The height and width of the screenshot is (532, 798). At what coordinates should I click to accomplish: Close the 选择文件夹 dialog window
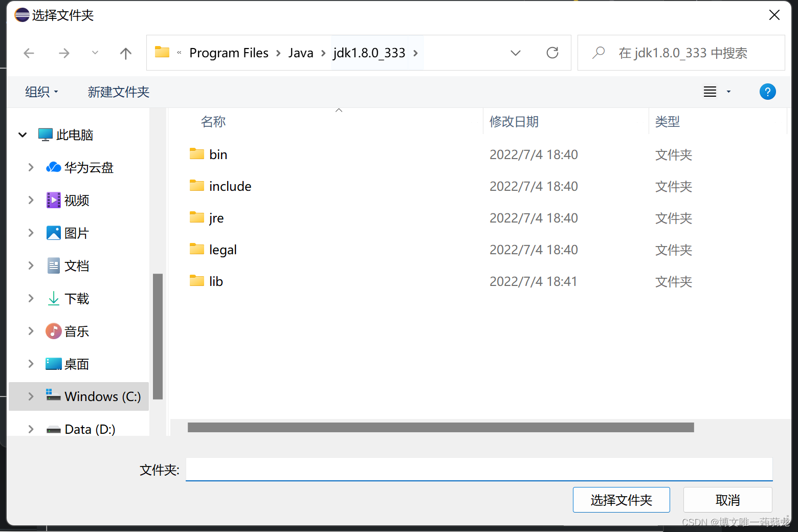point(774,15)
